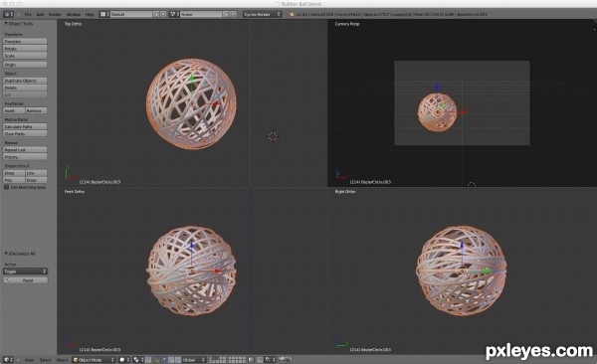
Task: Click the Scale button
Action: 25,56
